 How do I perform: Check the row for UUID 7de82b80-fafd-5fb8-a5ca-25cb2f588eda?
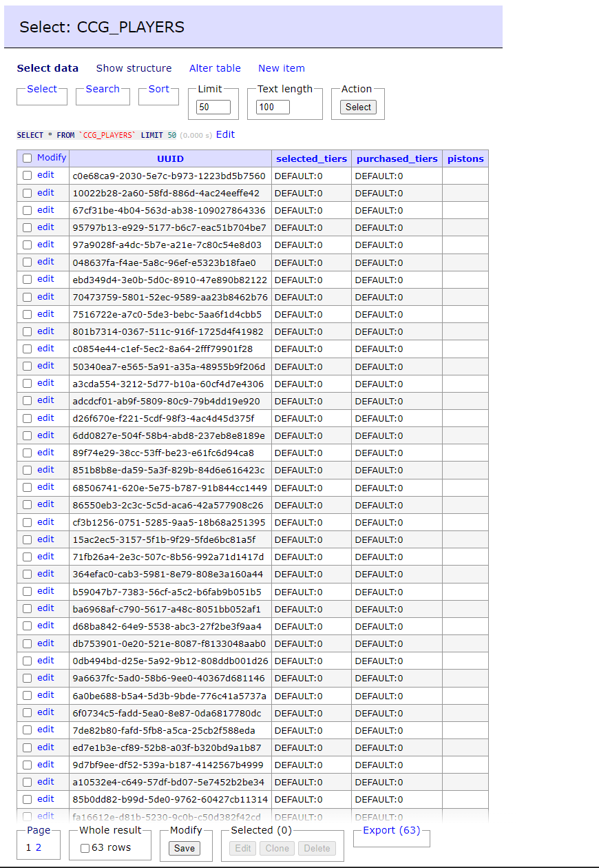point(28,730)
